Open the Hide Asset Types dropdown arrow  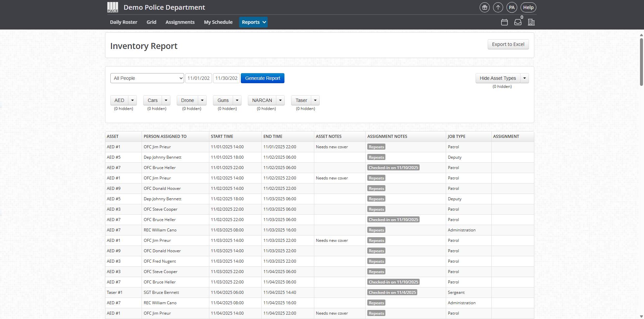pos(525,78)
